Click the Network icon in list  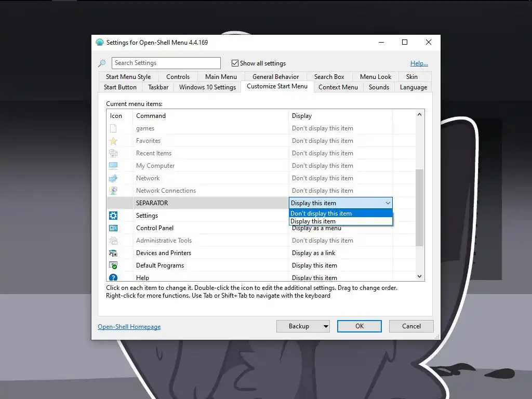113,178
